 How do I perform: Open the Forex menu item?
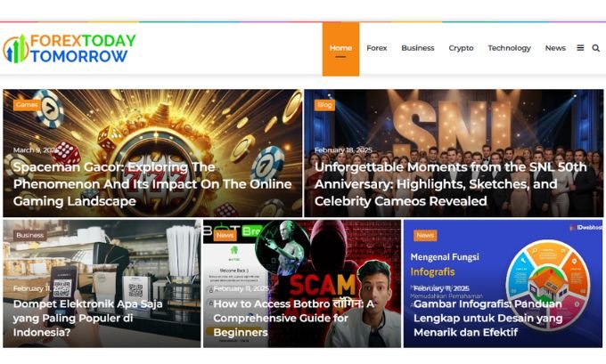click(377, 48)
